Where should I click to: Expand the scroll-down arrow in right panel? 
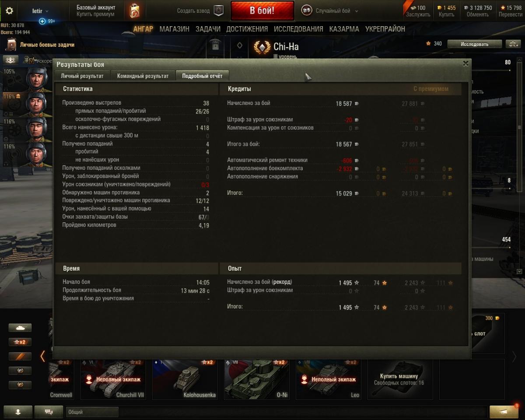519,271
